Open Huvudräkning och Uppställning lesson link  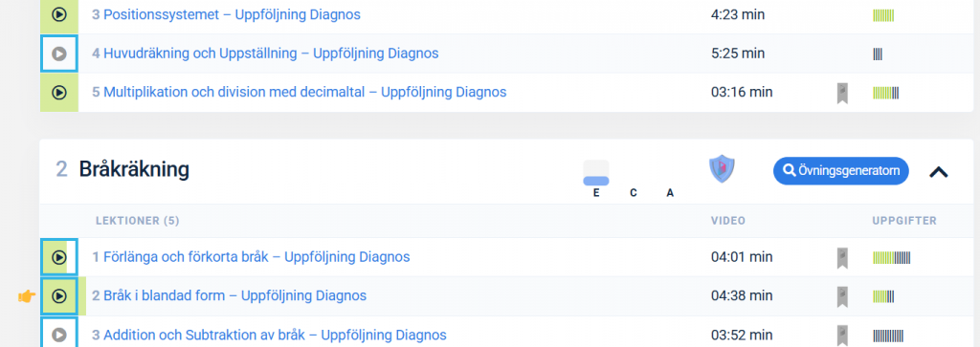coord(265,54)
